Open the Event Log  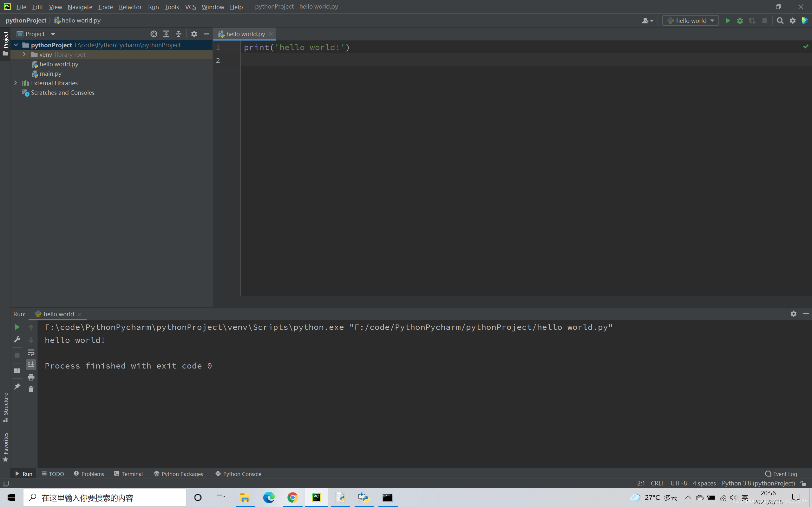tap(781, 474)
